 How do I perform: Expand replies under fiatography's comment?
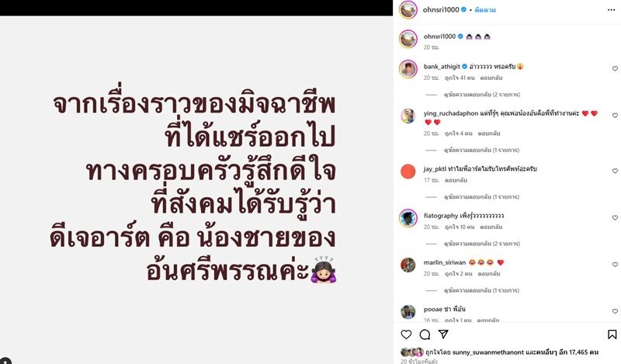click(x=482, y=244)
